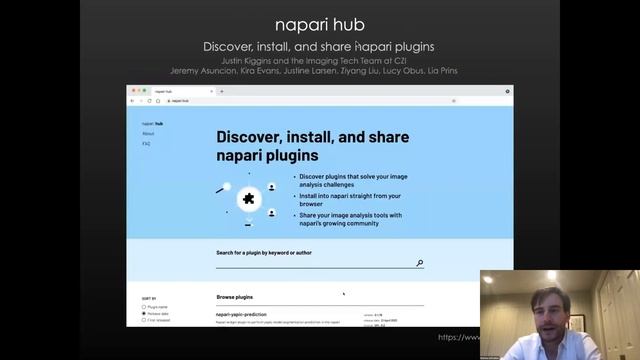The width and height of the screenshot is (640, 360).
Task: Click the browser reload icon
Action: 150,101
